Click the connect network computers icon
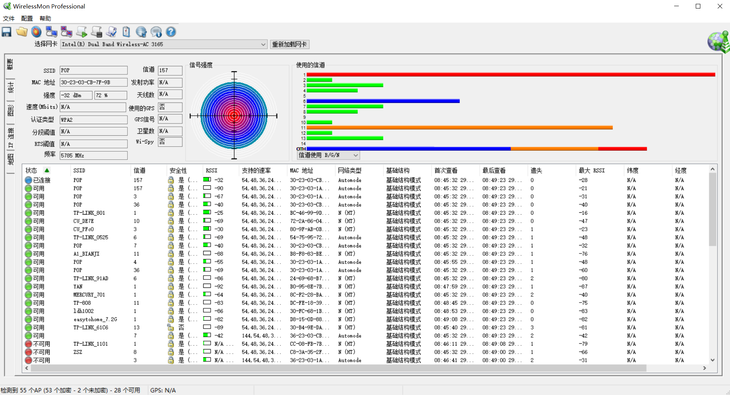This screenshot has height=395, width=730. (x=51, y=32)
